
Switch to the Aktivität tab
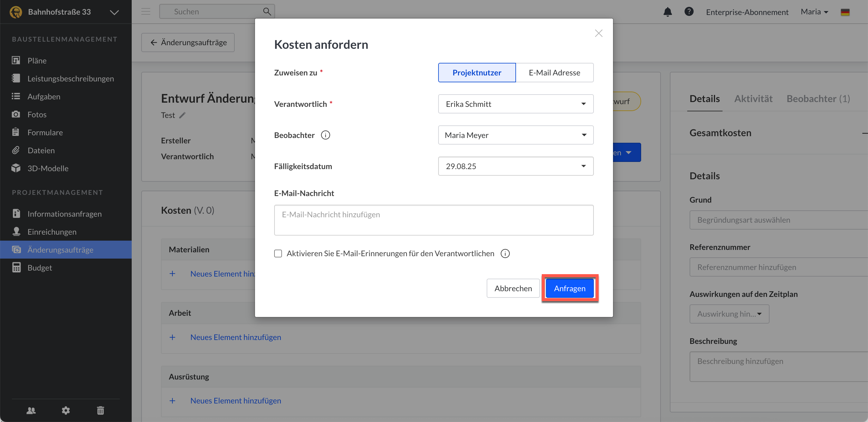point(753,99)
